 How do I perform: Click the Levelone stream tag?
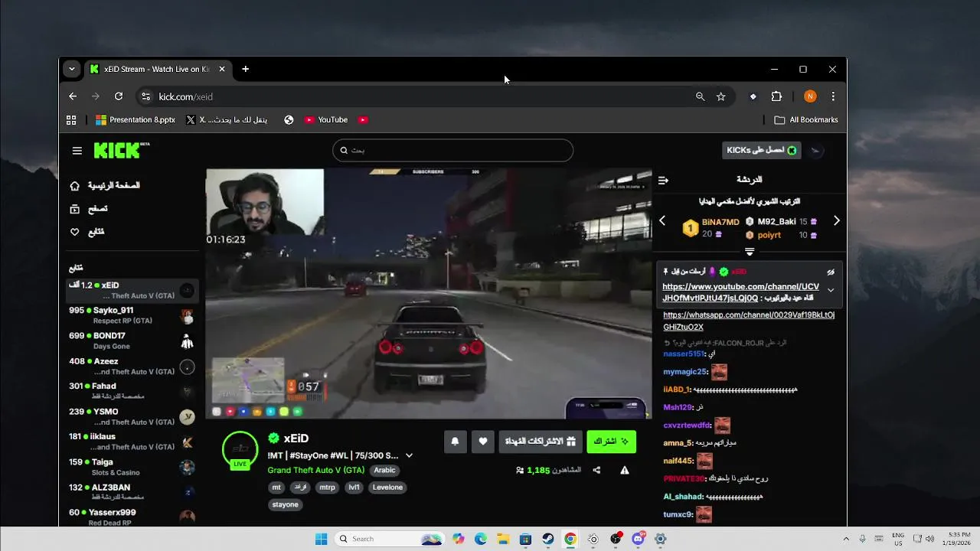point(387,487)
